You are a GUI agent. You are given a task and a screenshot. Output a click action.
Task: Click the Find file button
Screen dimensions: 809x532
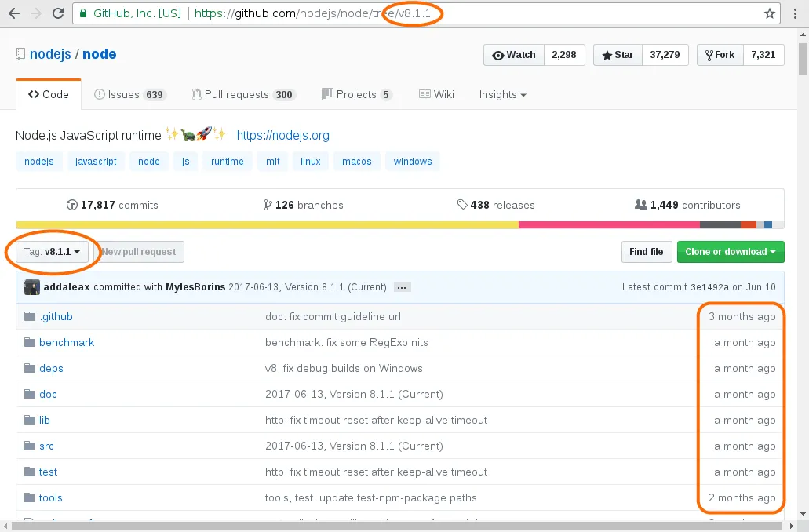646,252
